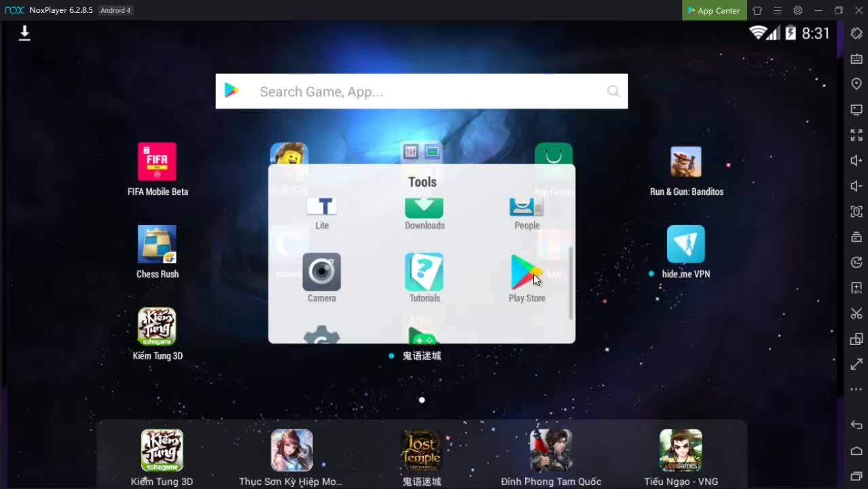
Task: Launch Thục Sơn Kỳ Hiệp from the dock
Action: coord(292,450)
